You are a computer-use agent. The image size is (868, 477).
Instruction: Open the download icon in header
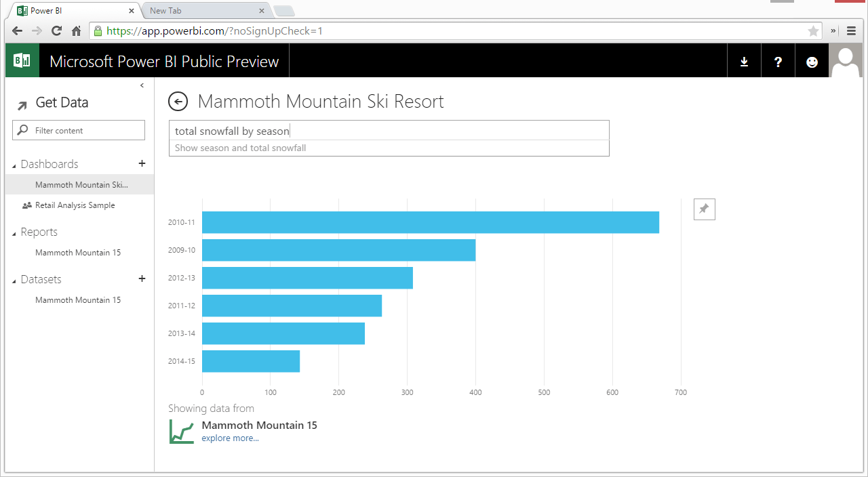click(744, 62)
